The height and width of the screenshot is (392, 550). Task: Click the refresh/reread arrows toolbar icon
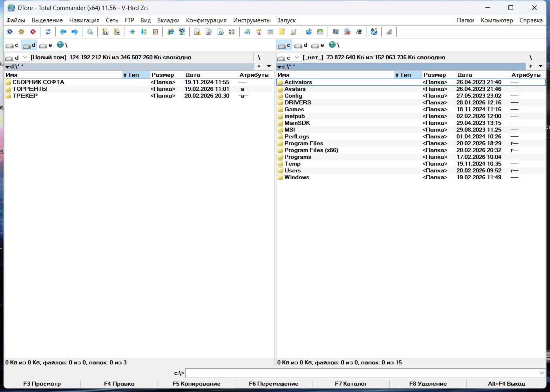(x=48, y=32)
